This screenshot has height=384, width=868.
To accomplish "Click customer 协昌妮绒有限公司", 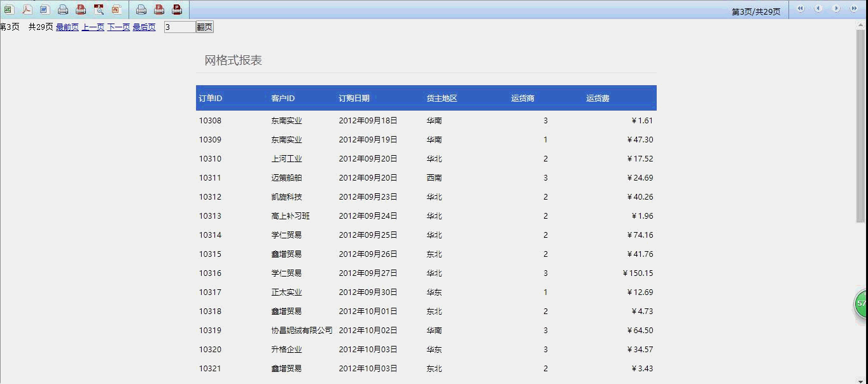I will 302,330.
